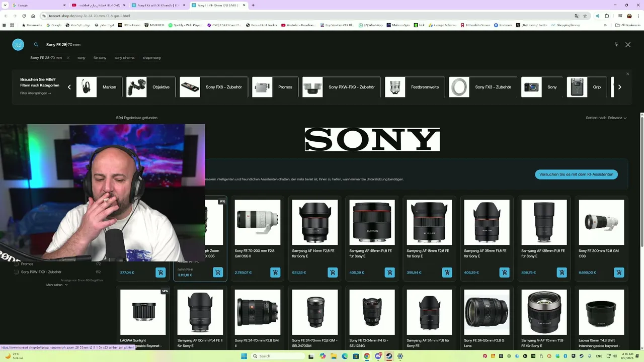Click the large SONY brand banner
This screenshot has width=644, height=362.
click(x=372, y=139)
